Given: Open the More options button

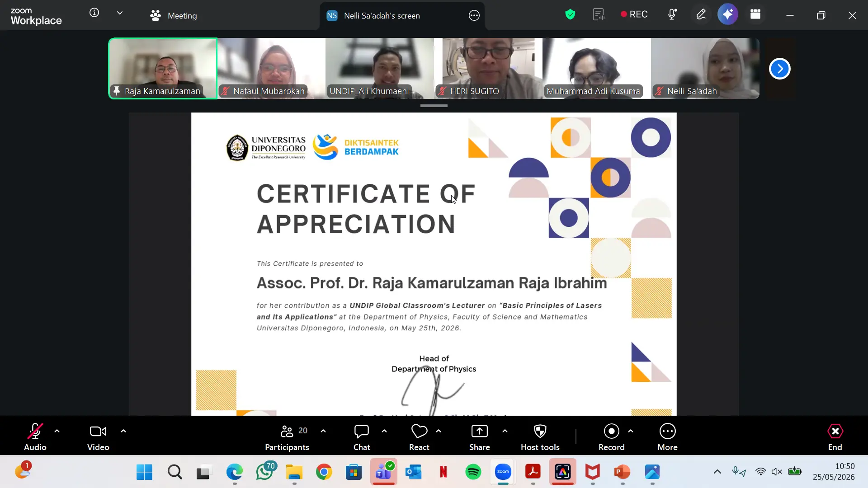Looking at the screenshot, I should click(x=668, y=437).
